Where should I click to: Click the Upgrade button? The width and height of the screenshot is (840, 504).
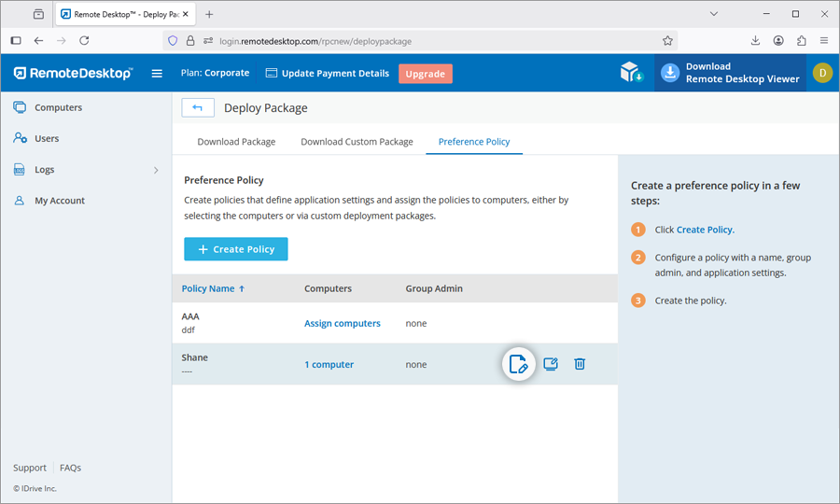point(425,74)
